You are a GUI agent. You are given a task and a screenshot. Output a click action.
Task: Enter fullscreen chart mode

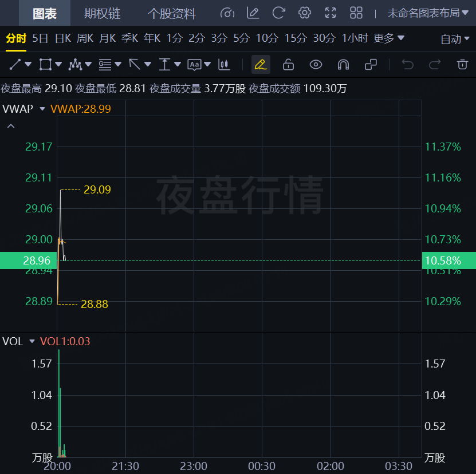coord(331,13)
